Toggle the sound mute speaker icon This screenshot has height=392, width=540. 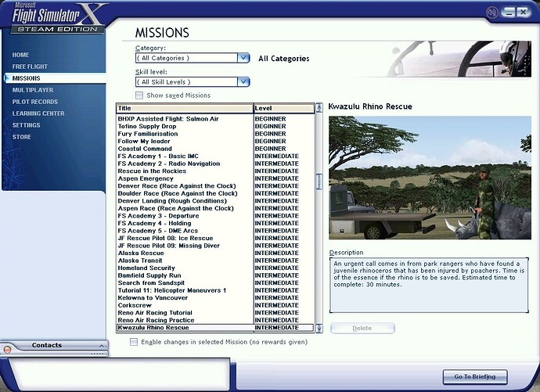491,13
